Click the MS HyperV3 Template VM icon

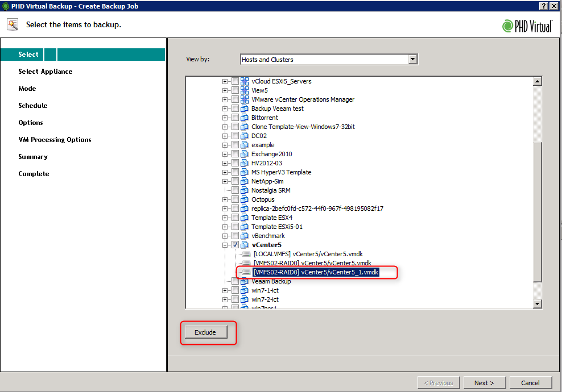(245, 172)
